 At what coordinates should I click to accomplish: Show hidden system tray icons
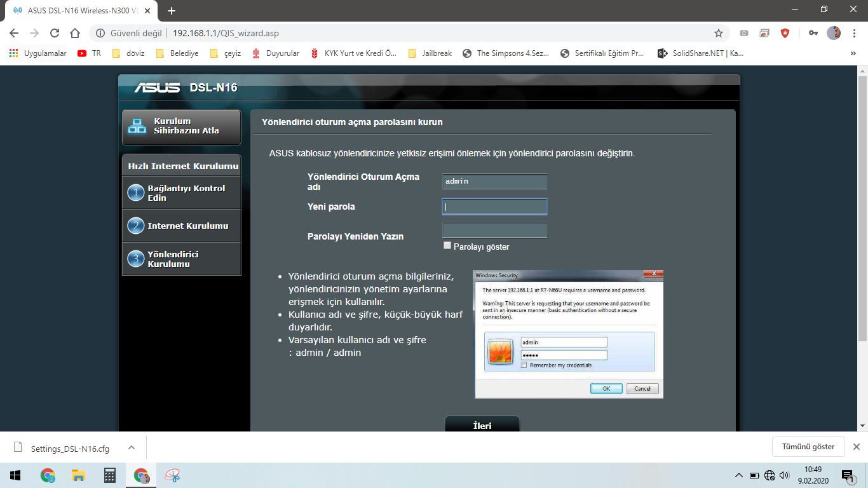coord(739,475)
